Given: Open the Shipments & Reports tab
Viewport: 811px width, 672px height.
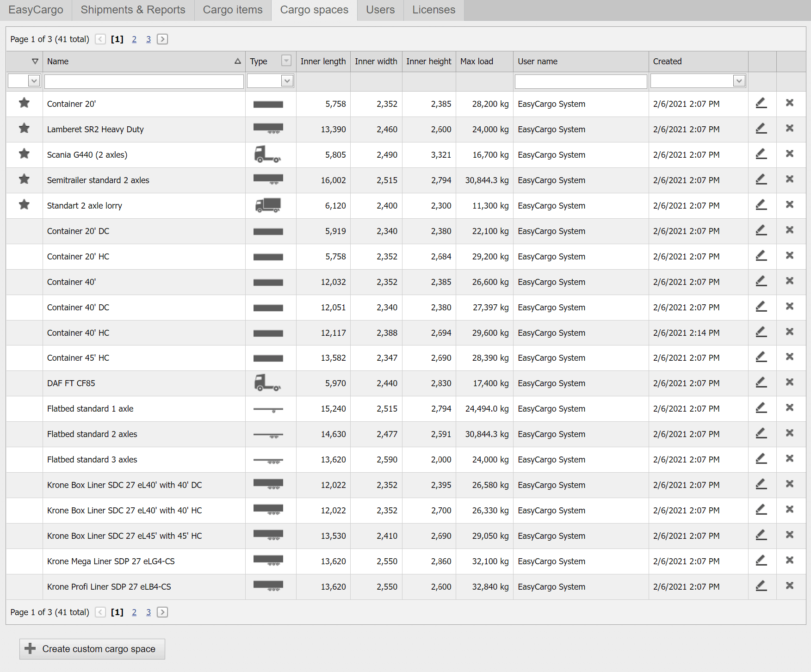Looking at the screenshot, I should tap(133, 10).
